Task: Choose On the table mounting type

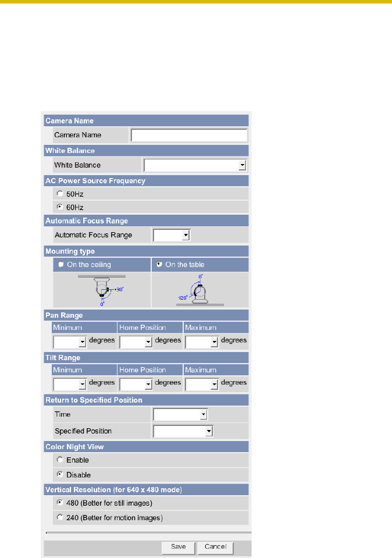Action: (x=159, y=264)
